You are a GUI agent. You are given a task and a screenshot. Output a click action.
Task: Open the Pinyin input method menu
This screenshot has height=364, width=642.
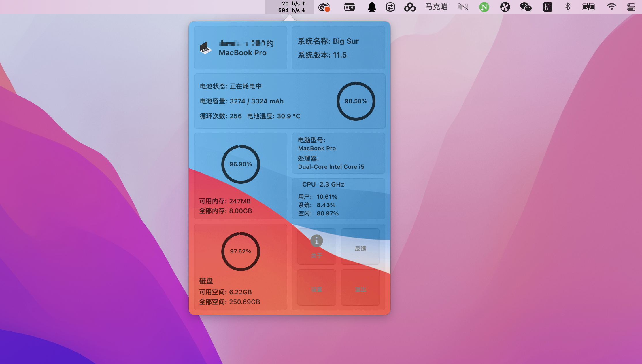pyautogui.click(x=547, y=7)
